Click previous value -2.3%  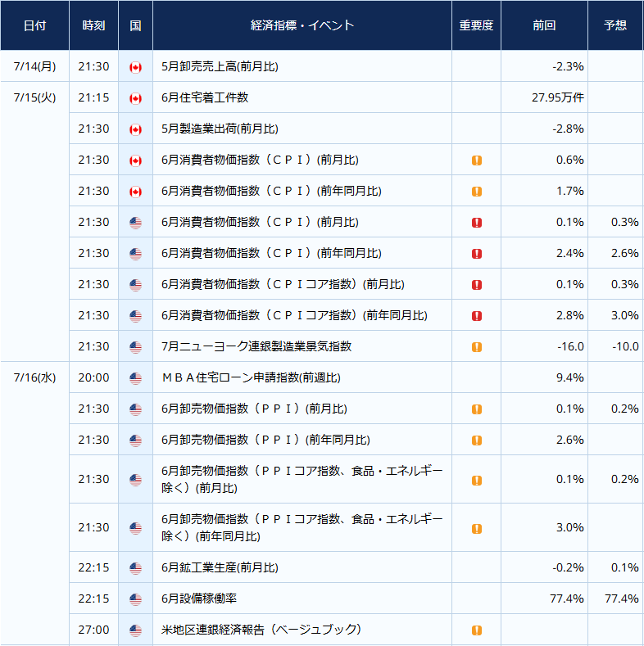click(x=568, y=66)
